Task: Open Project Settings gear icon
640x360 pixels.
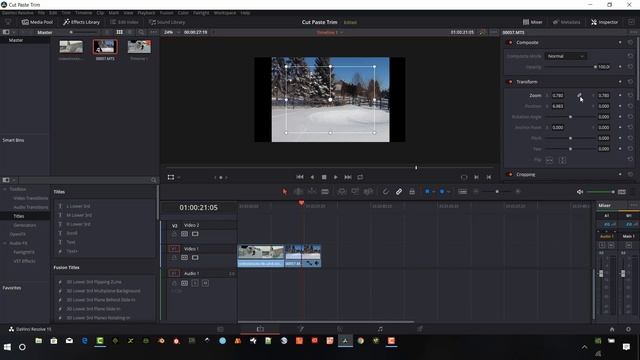Action: [628, 329]
